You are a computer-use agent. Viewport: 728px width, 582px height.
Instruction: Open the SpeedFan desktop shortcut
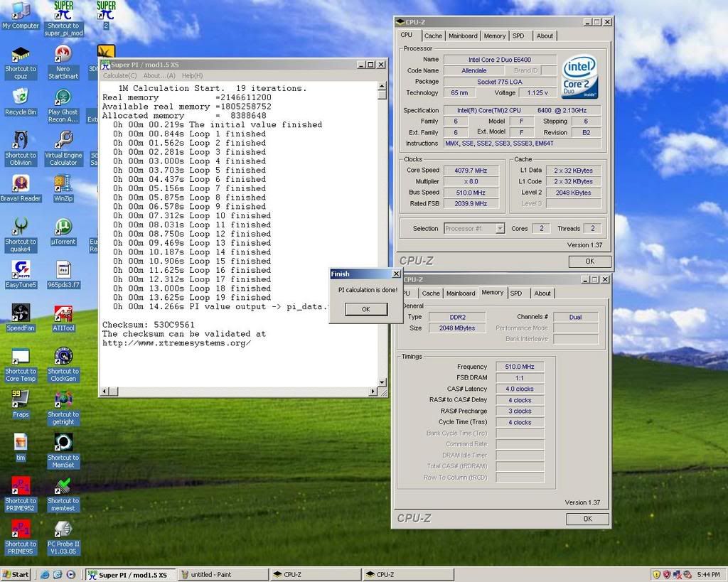click(21, 313)
